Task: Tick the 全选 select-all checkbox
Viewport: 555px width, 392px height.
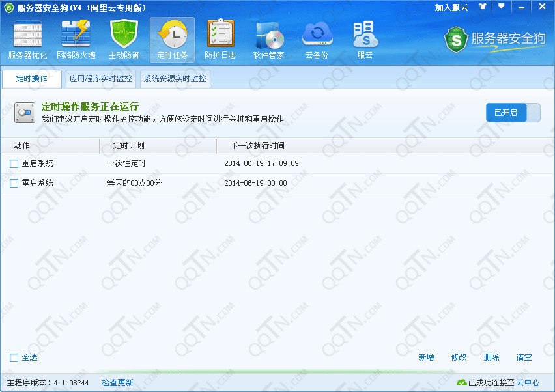Action: point(14,357)
